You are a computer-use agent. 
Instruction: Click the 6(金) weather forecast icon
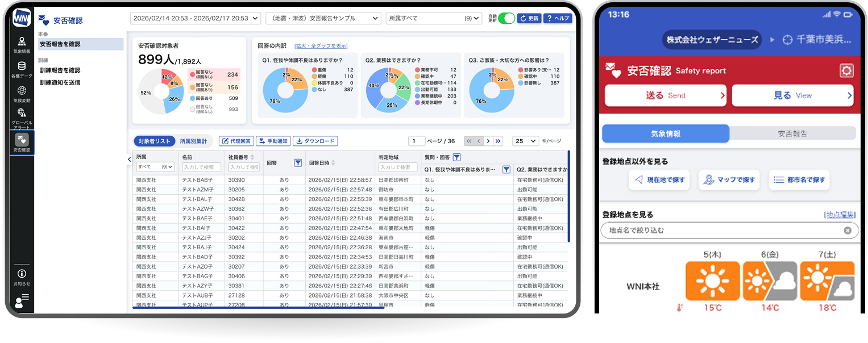tap(770, 281)
